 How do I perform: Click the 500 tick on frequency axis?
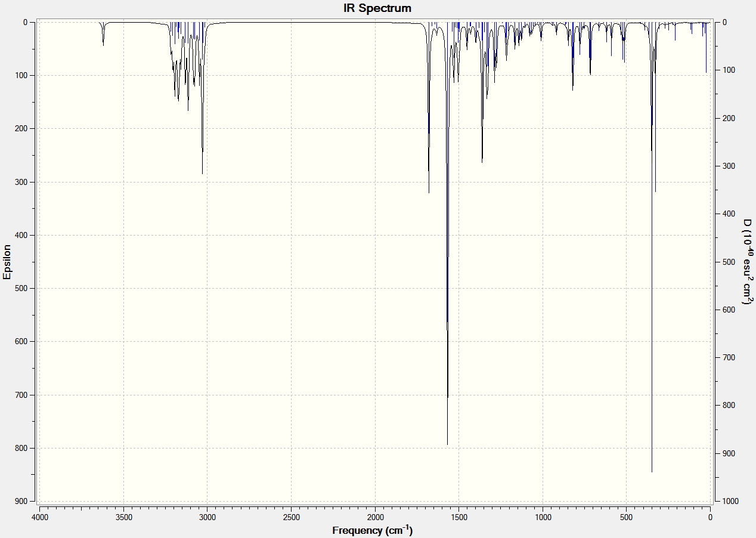626,517
